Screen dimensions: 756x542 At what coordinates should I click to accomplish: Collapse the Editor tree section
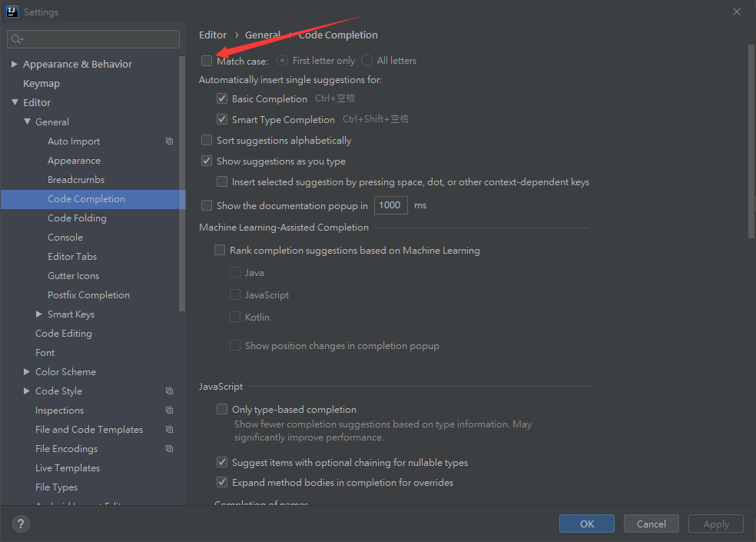pyautogui.click(x=15, y=103)
